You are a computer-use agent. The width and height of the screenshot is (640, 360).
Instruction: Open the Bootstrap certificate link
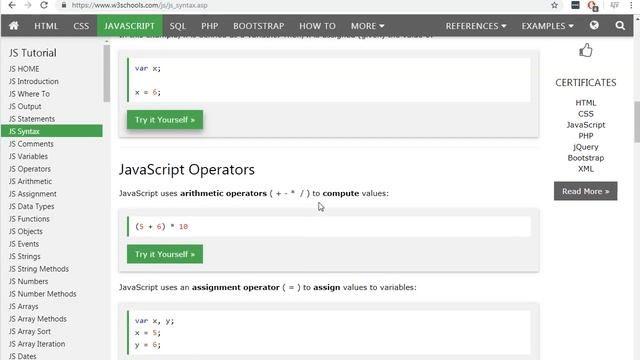point(585,158)
